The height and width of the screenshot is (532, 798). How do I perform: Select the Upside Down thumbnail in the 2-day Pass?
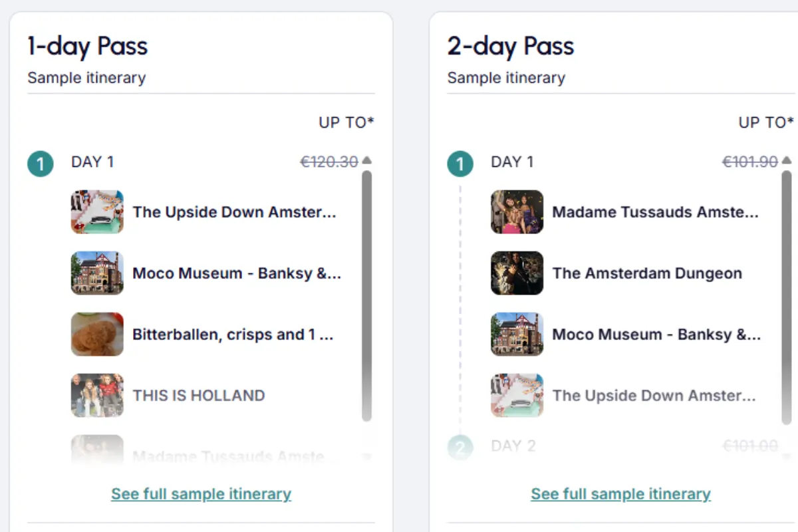pyautogui.click(x=517, y=396)
